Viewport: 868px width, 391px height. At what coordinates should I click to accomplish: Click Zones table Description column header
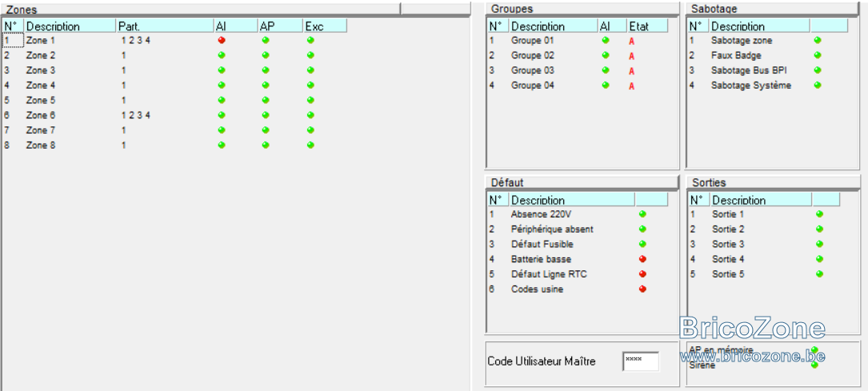pyautogui.click(x=70, y=26)
